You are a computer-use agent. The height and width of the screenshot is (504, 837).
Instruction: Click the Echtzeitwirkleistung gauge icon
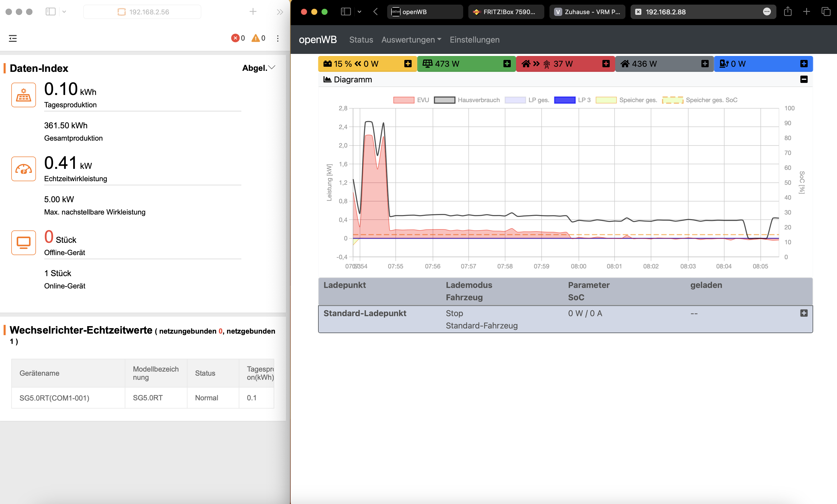click(x=23, y=169)
